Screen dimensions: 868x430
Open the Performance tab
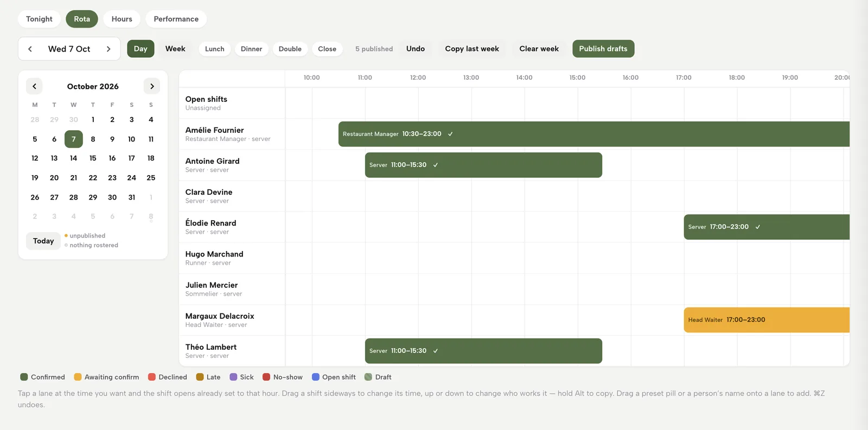[176, 19]
